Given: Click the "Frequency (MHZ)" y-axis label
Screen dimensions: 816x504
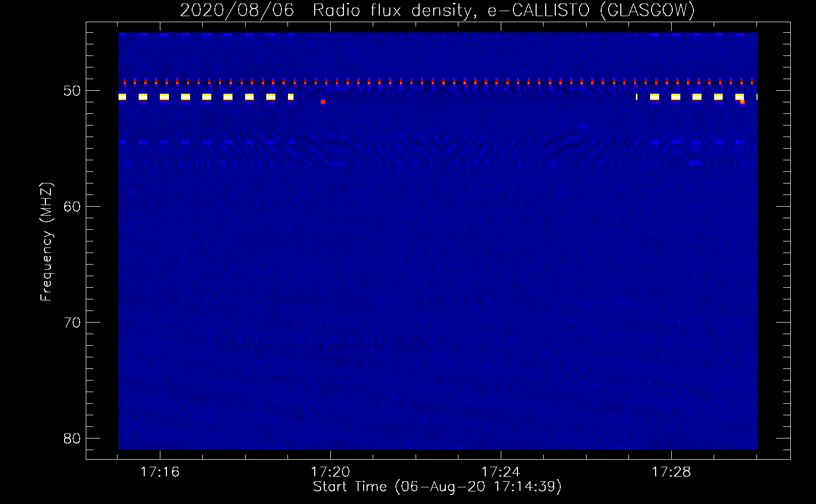Looking at the screenshot, I should click(46, 242).
